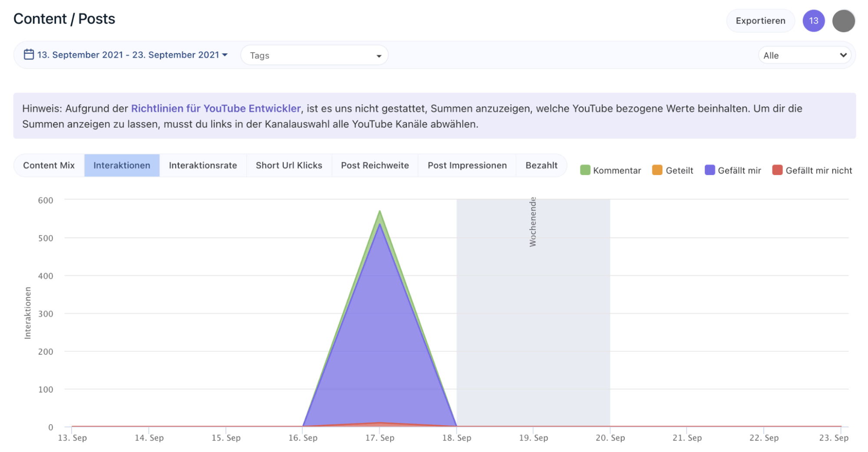The image size is (868, 452).
Task: Click the 17. Sep axis label
Action: [380, 438]
